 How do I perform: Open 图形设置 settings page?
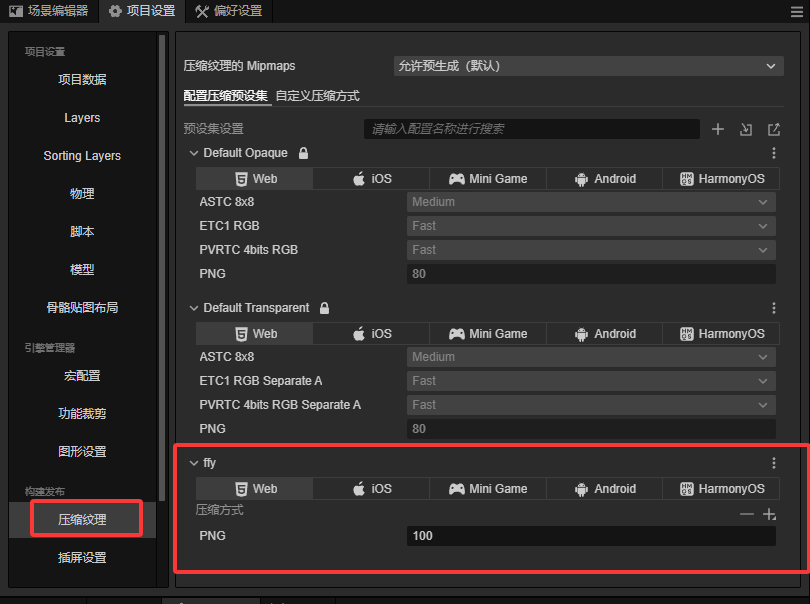point(82,452)
